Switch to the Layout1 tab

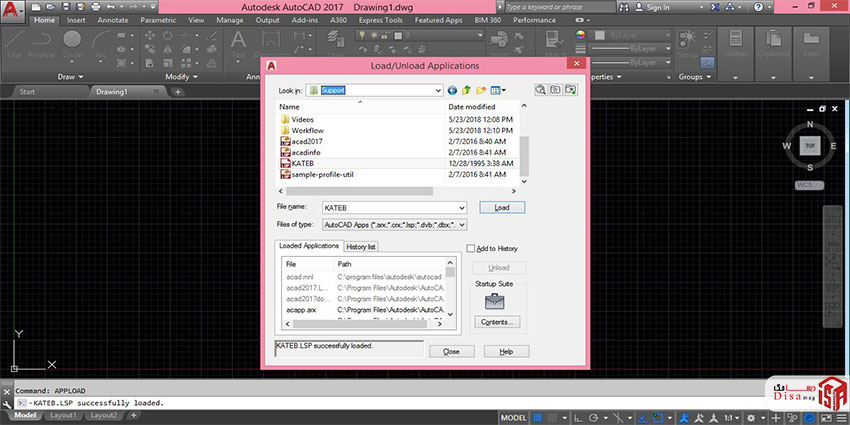pyautogui.click(x=63, y=415)
